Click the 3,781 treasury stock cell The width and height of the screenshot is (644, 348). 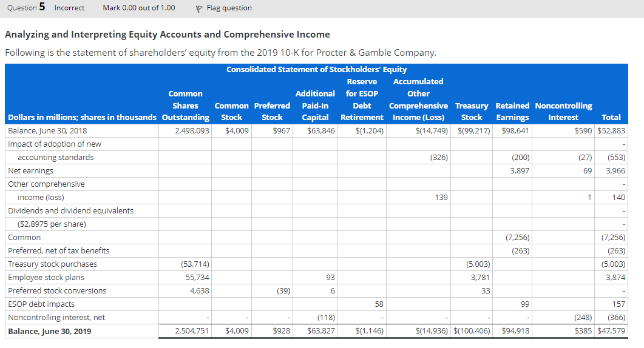(472, 278)
